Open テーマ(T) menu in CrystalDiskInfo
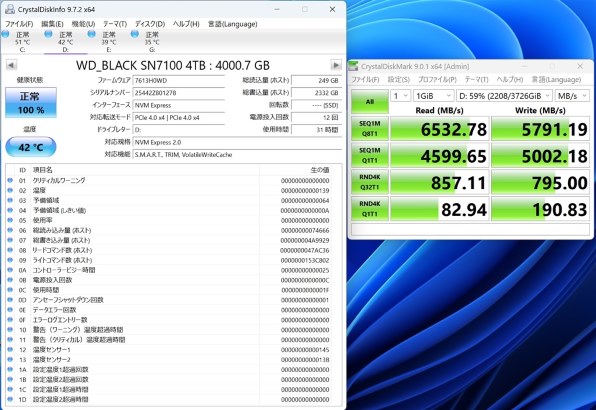This screenshot has height=410, width=596. [x=115, y=24]
